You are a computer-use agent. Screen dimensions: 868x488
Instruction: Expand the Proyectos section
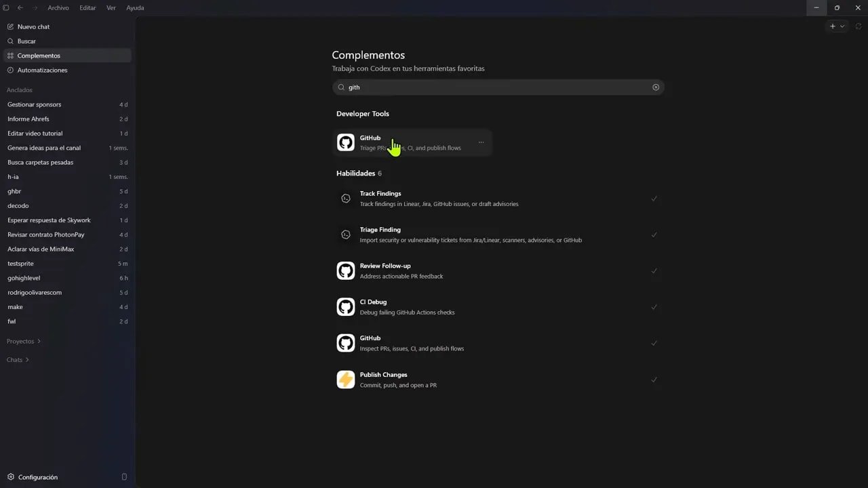point(24,341)
